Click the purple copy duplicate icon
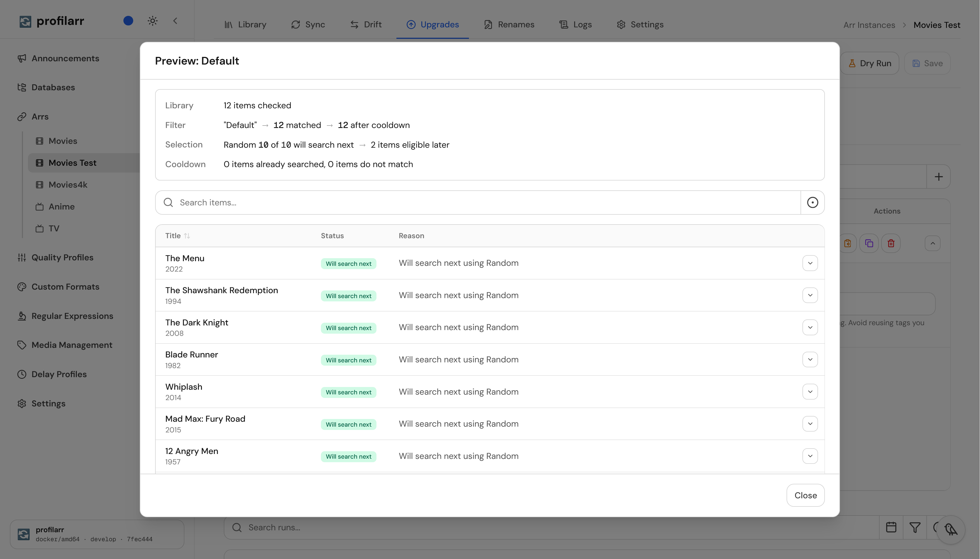Viewport: 980px width, 559px height. [869, 243]
